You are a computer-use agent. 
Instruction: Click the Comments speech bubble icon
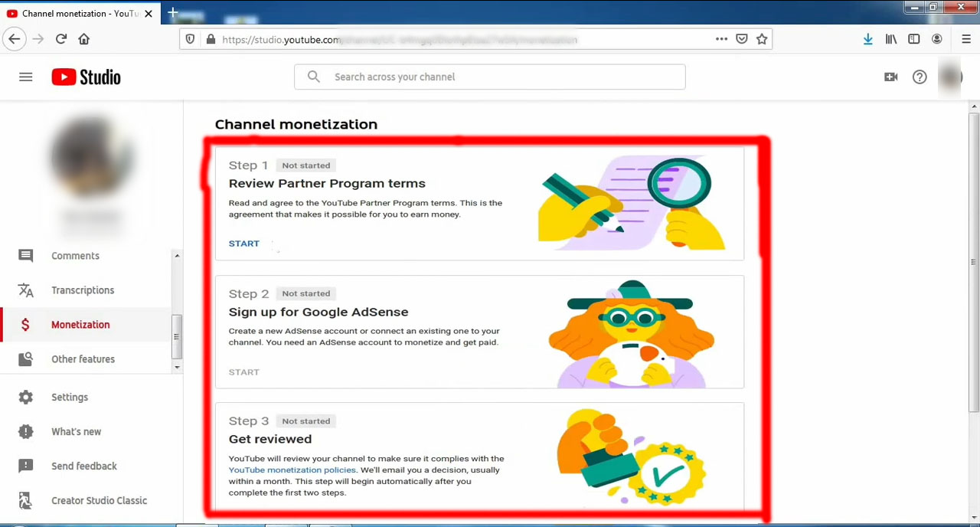25,256
